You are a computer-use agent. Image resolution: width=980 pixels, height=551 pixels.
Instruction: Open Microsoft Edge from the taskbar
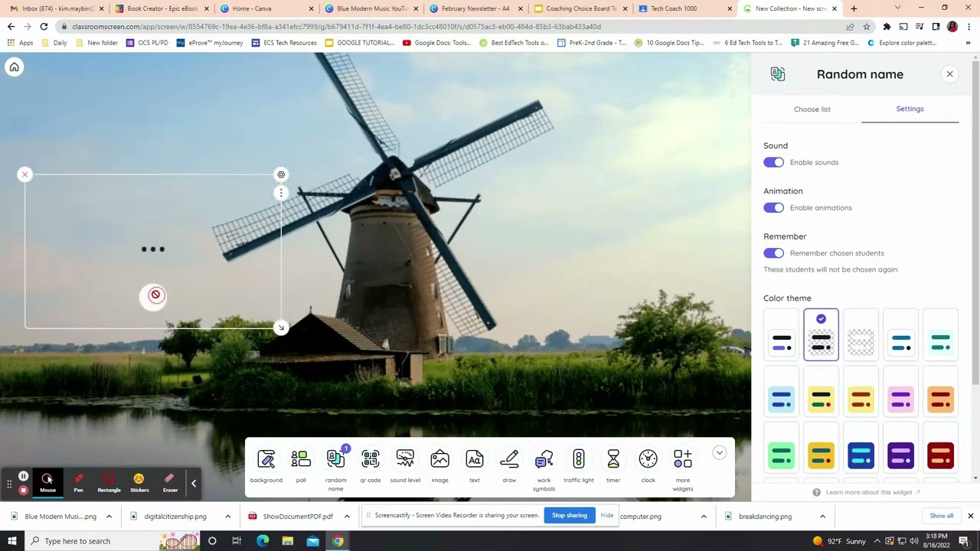263,541
